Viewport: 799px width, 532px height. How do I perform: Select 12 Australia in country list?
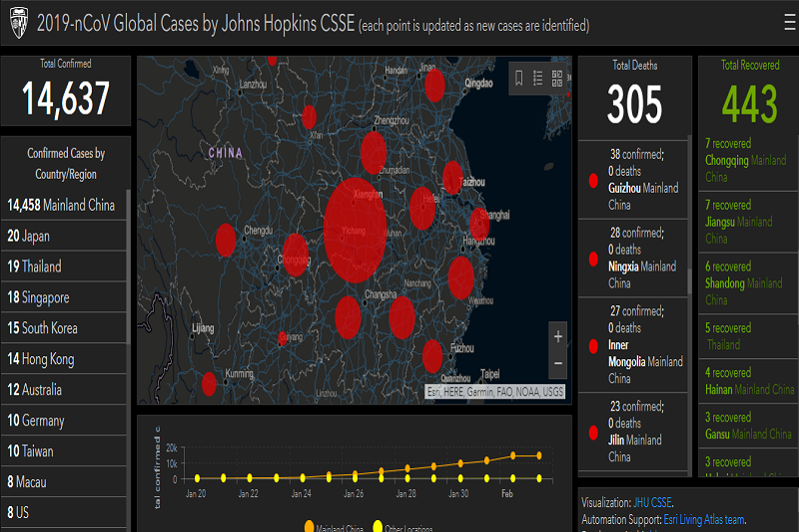point(63,389)
